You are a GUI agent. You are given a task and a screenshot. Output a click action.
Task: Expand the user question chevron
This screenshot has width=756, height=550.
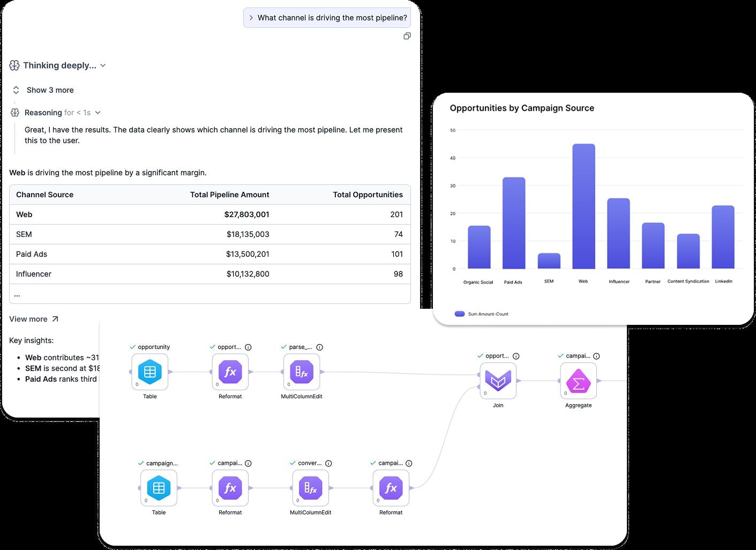point(251,18)
